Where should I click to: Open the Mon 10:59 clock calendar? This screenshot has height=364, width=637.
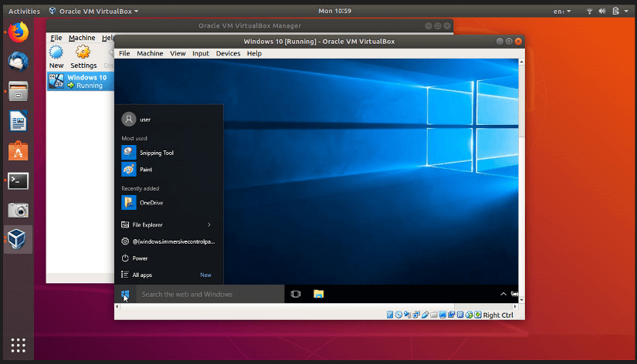coord(335,11)
